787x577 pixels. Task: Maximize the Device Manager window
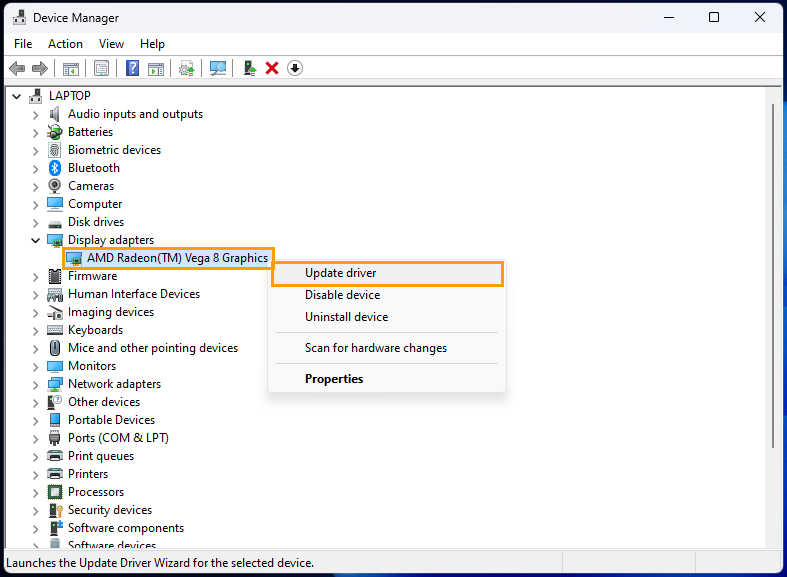coord(714,18)
